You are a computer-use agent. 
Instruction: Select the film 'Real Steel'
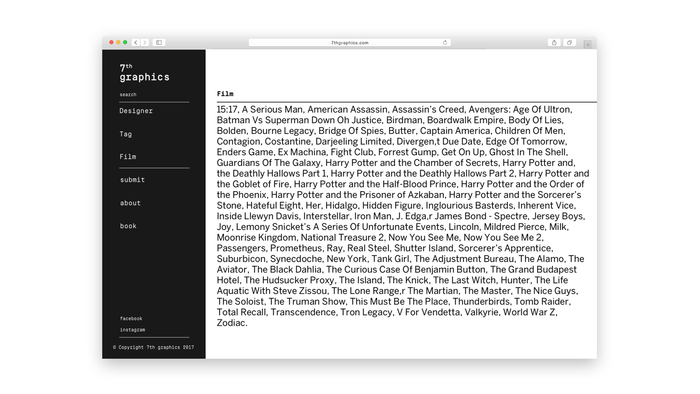pos(368,249)
